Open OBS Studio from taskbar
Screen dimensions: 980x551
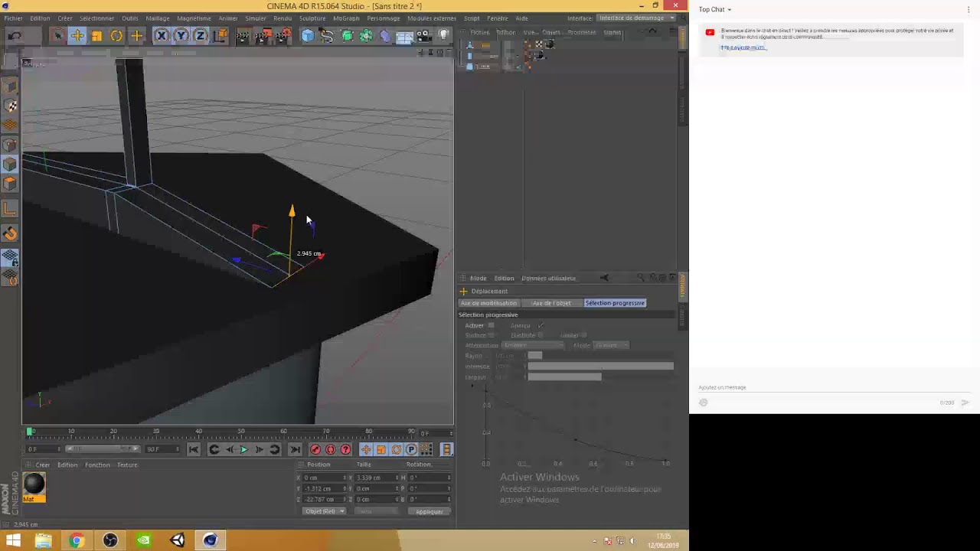point(110,540)
